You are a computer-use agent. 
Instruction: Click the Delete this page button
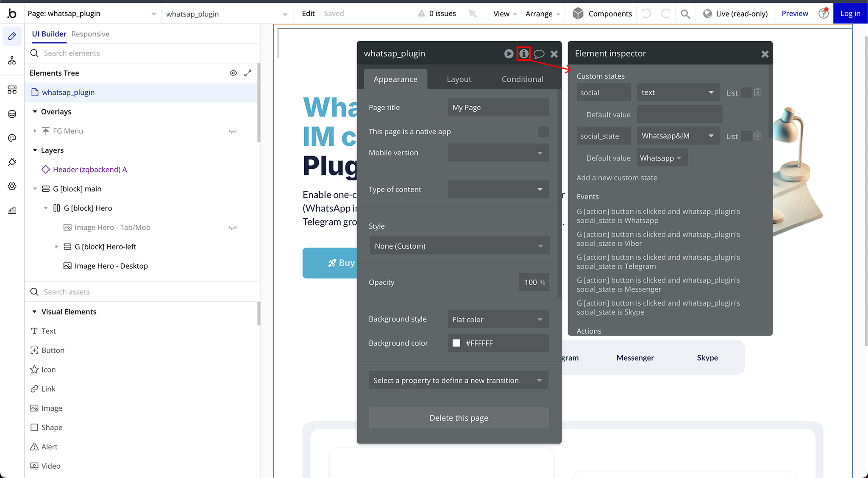click(x=459, y=418)
